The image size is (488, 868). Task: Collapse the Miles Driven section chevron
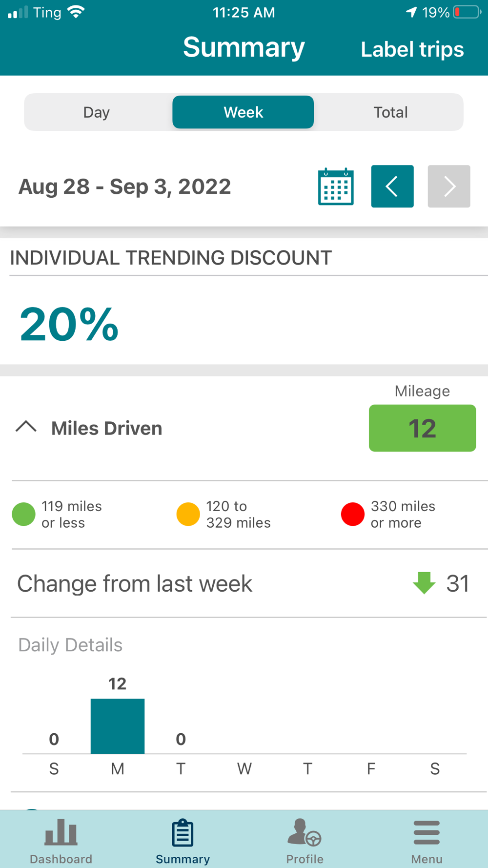[26, 427]
